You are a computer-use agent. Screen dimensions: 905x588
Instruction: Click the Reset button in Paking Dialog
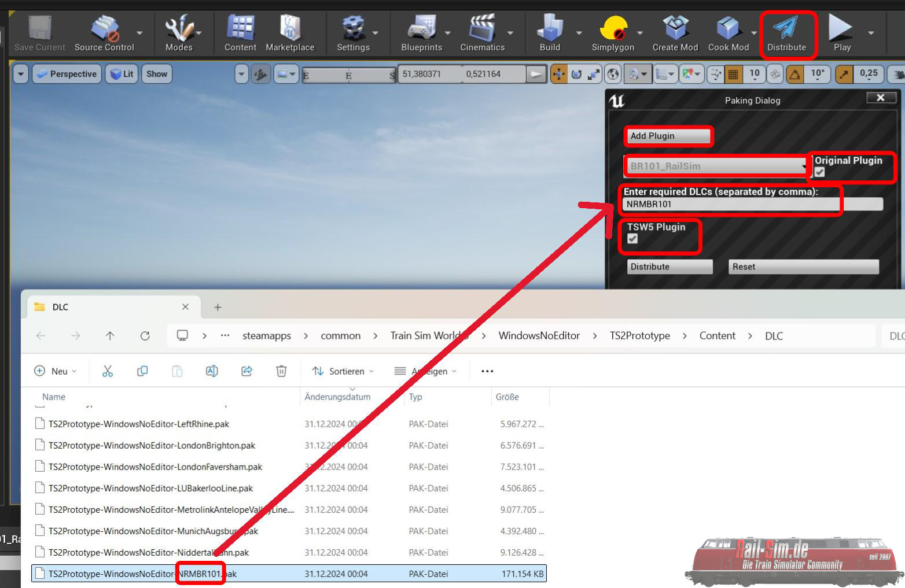804,267
